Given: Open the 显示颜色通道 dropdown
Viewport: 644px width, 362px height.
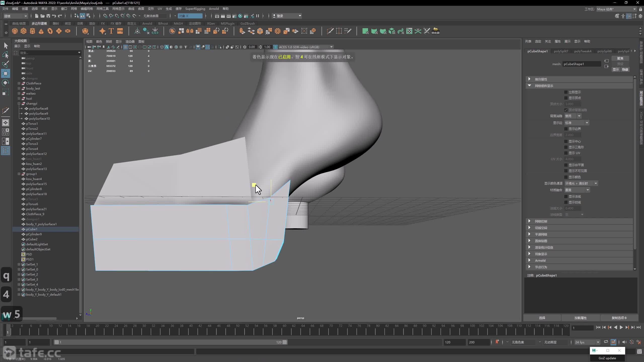Looking at the screenshot, I should coord(581,184).
